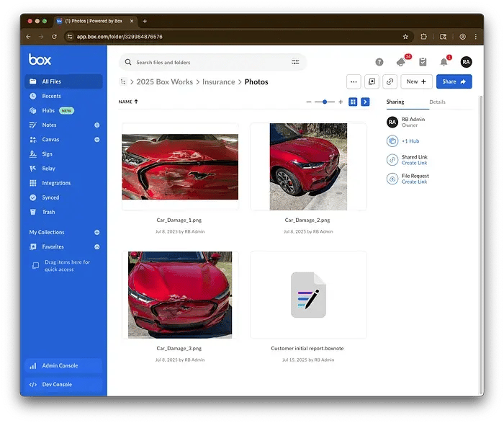Screen dimensions: 504x423
Task: Open search filter options icon
Action: tap(295, 62)
